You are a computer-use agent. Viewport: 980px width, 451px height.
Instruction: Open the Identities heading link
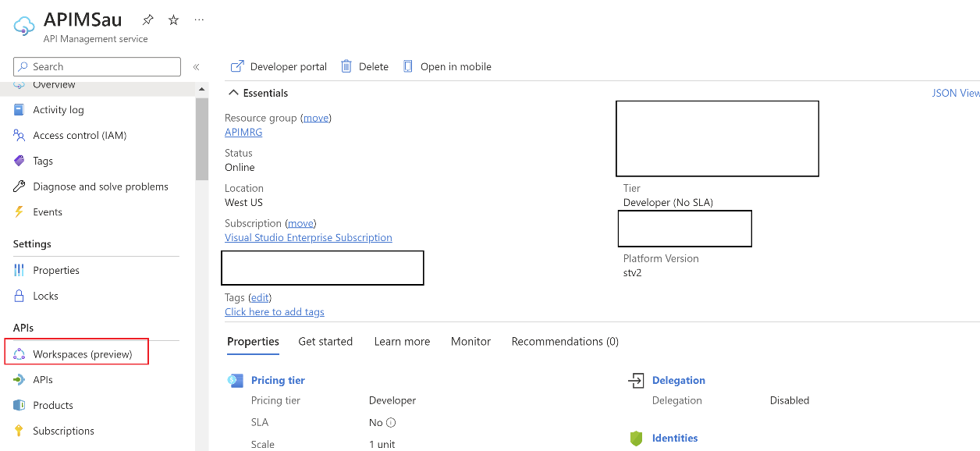pyautogui.click(x=675, y=438)
